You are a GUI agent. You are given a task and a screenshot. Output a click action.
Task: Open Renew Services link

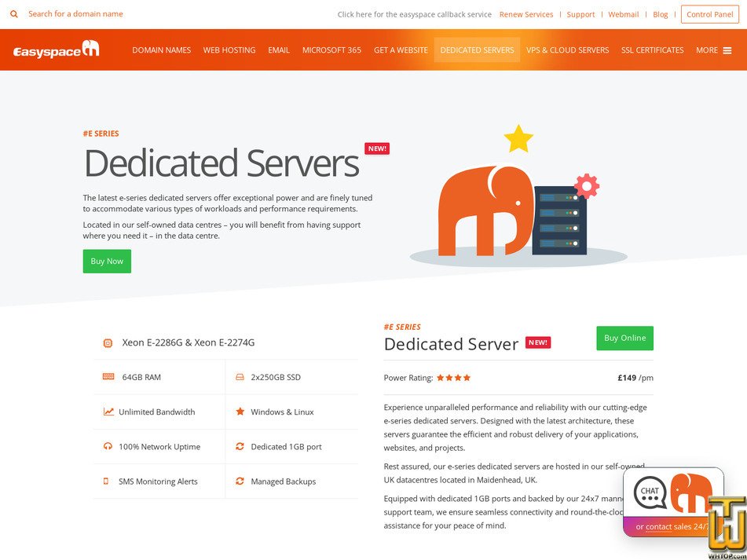[x=526, y=15]
